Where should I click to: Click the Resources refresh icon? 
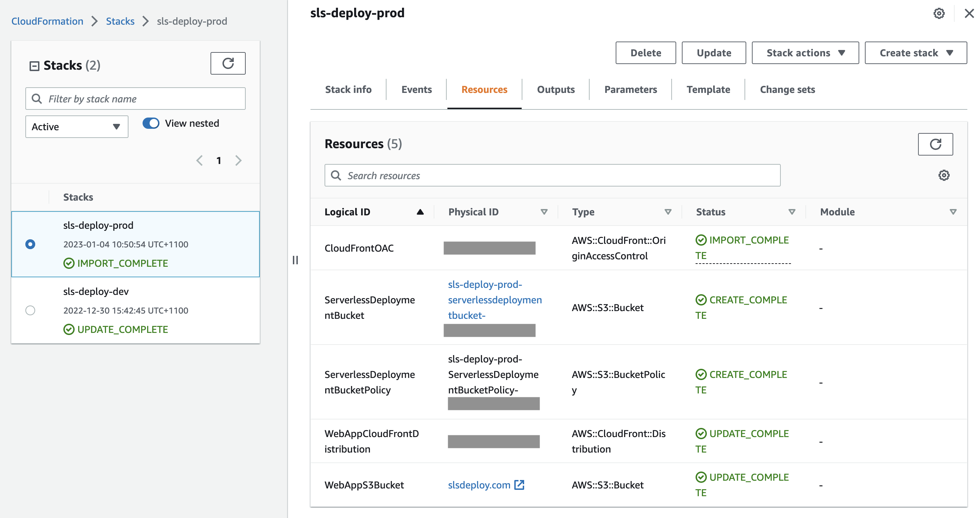tap(937, 144)
